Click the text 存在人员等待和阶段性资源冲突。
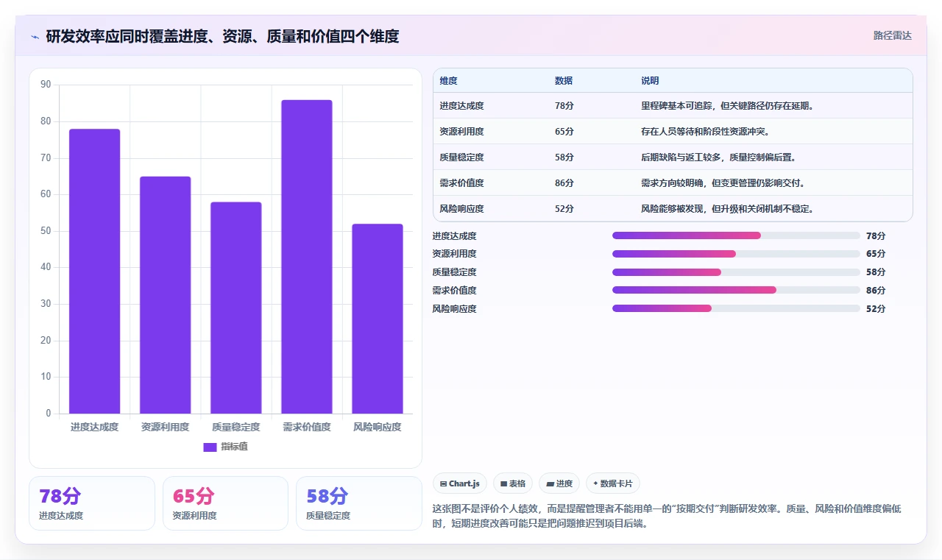 [706, 132]
